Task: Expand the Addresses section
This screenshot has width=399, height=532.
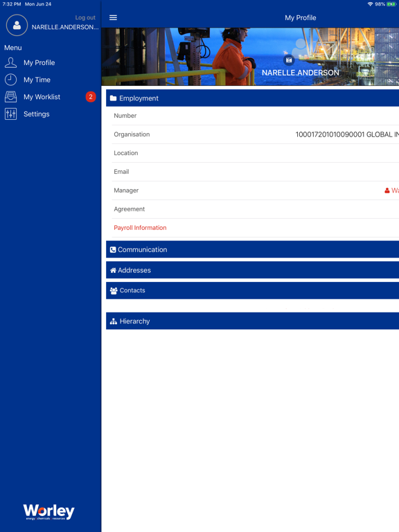Action: [252, 270]
